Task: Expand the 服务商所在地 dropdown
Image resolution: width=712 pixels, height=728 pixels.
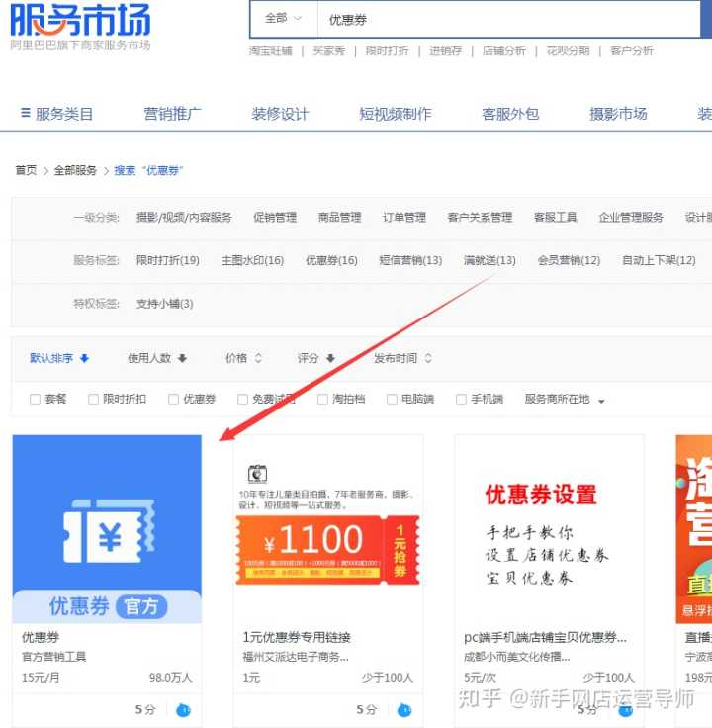Action: point(601,401)
